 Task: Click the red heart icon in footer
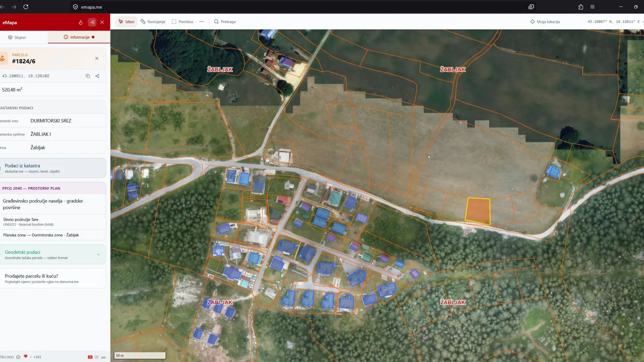point(25,357)
